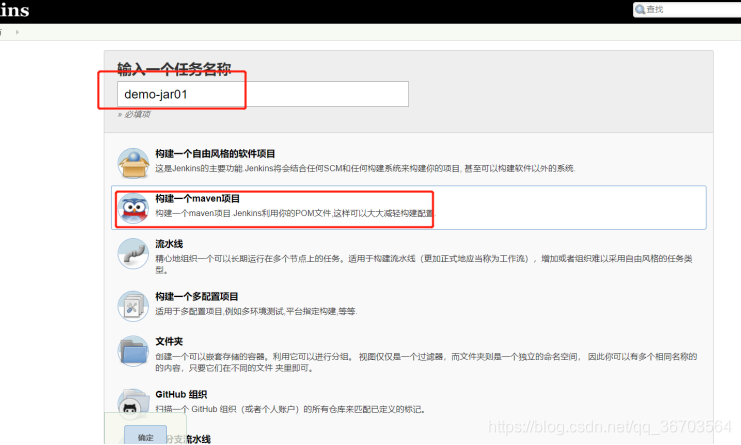Click the multi-configuration project description
This screenshot has width=741, height=445.
coord(256,311)
